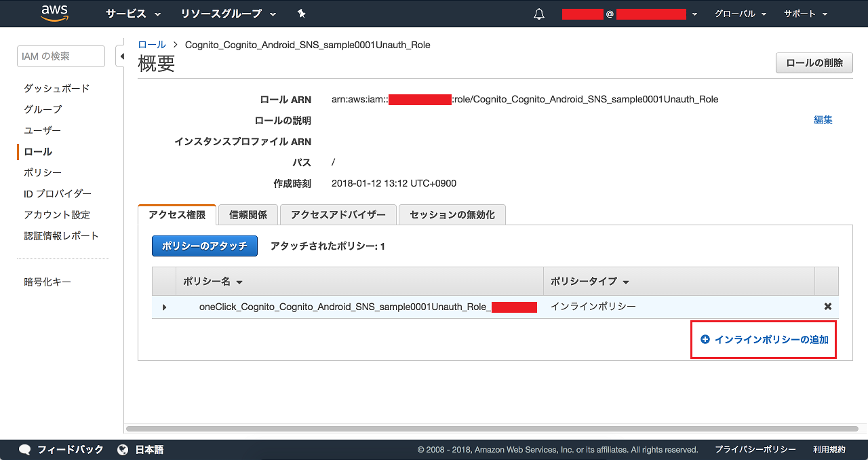
Task: Click the フィードバック footer link
Action: pos(71,449)
